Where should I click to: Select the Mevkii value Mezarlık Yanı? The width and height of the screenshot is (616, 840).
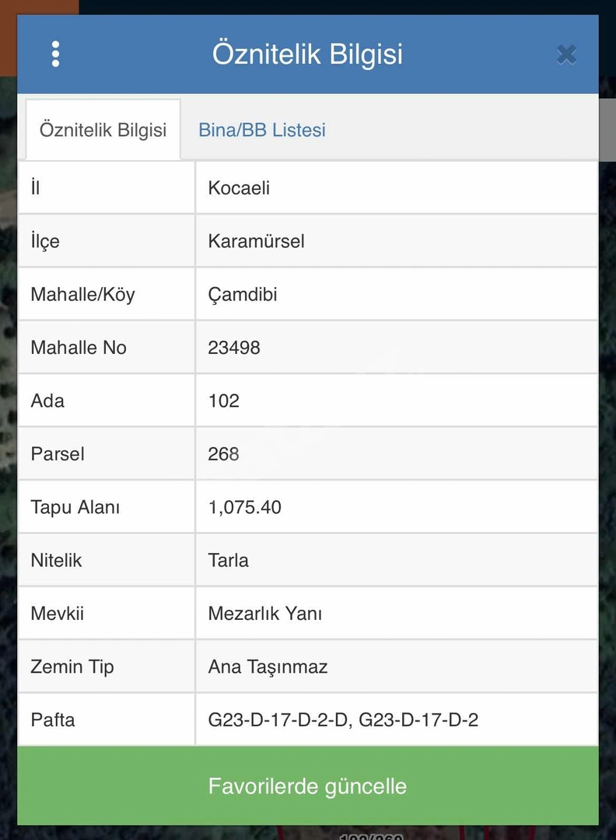(x=264, y=614)
